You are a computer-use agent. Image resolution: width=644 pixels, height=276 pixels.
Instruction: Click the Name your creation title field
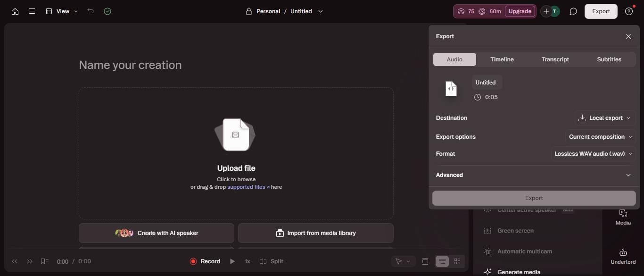[x=130, y=65]
